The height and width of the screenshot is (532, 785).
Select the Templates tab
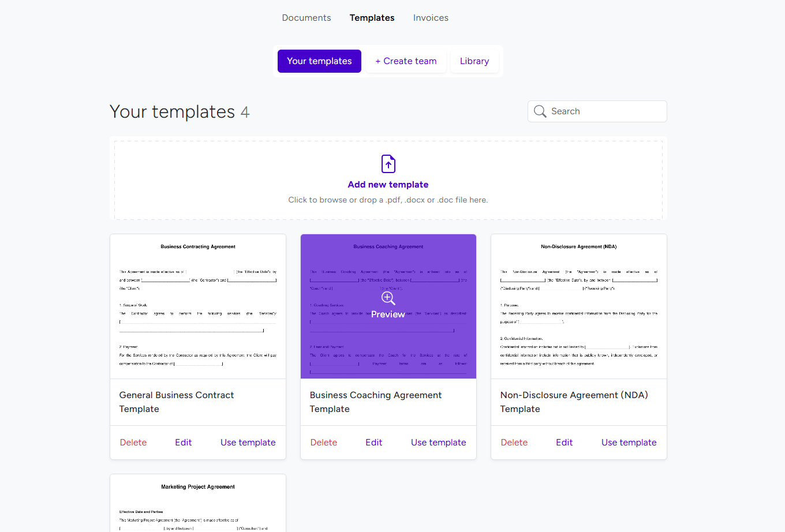pos(372,18)
